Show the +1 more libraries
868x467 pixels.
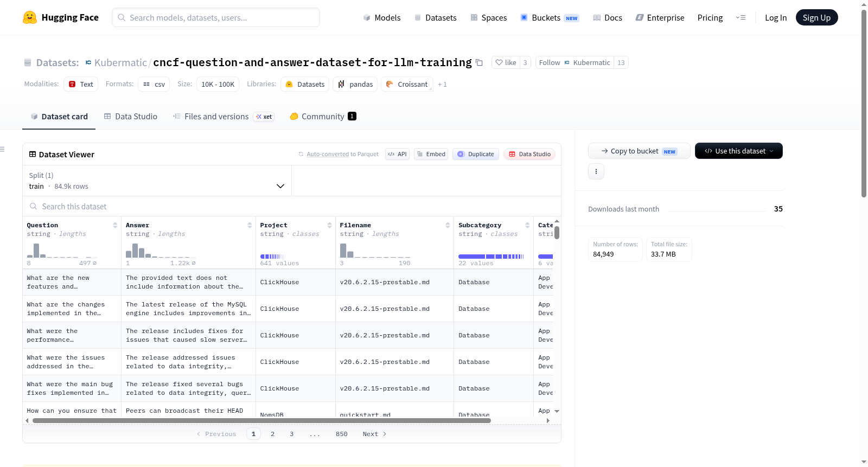(x=442, y=84)
